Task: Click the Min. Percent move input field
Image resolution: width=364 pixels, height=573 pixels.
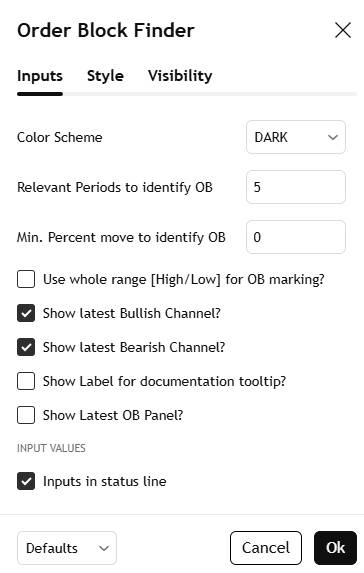Action: (x=296, y=237)
